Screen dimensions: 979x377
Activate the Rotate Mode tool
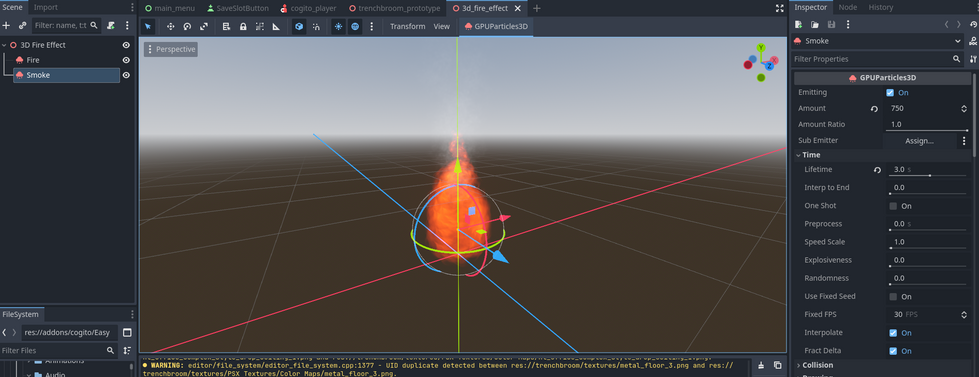pyautogui.click(x=187, y=27)
